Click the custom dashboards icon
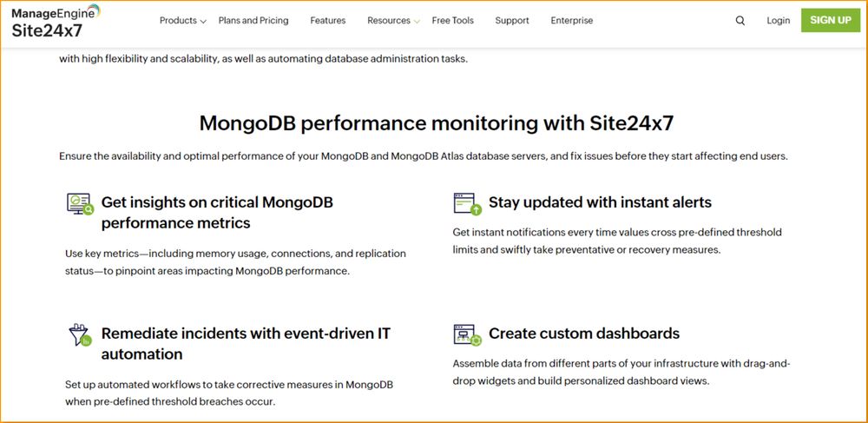This screenshot has width=868, height=423. click(467, 334)
